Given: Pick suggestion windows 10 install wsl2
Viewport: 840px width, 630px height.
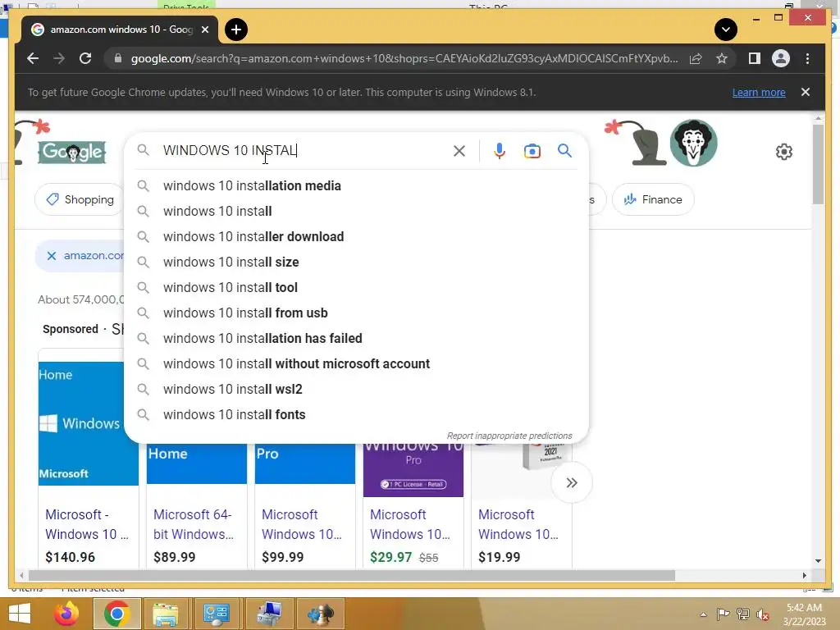Looking at the screenshot, I should [x=356, y=390].
